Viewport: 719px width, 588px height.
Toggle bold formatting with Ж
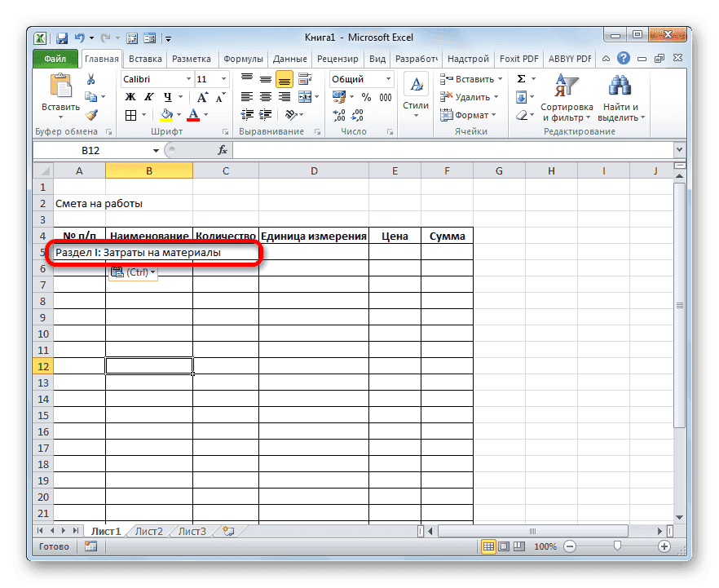pos(130,96)
